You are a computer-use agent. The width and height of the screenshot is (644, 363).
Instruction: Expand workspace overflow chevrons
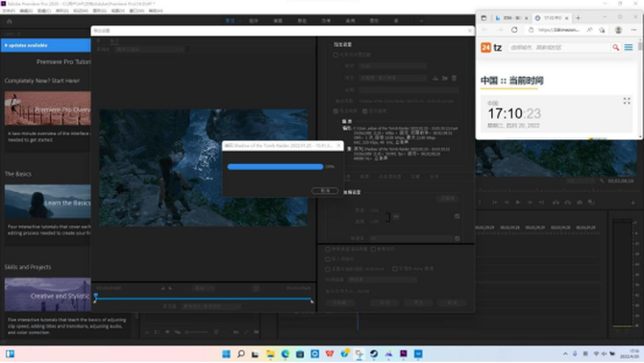click(421, 21)
